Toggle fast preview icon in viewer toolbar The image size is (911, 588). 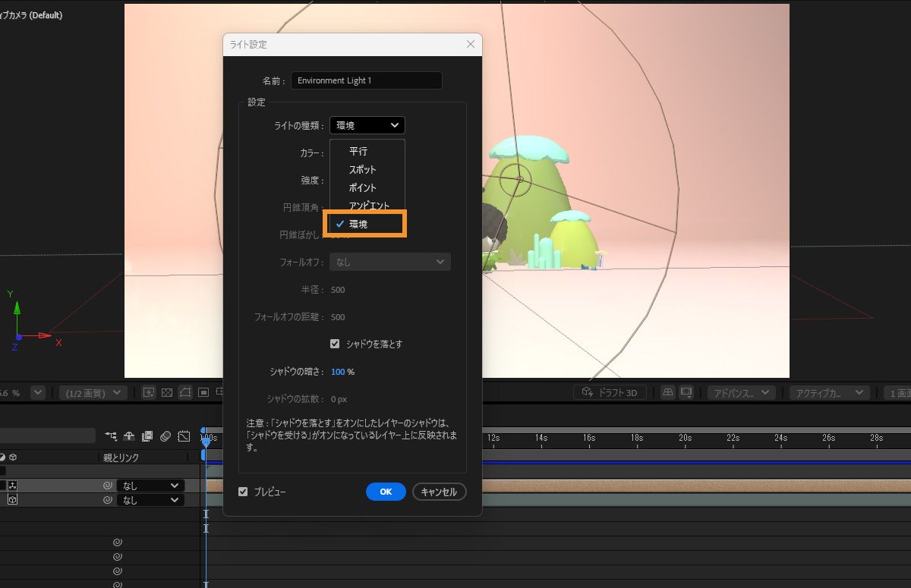point(149,392)
